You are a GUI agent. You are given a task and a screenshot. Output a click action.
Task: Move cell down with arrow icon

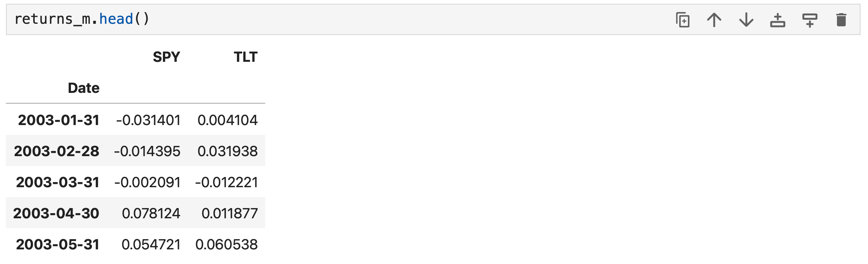pos(746,20)
